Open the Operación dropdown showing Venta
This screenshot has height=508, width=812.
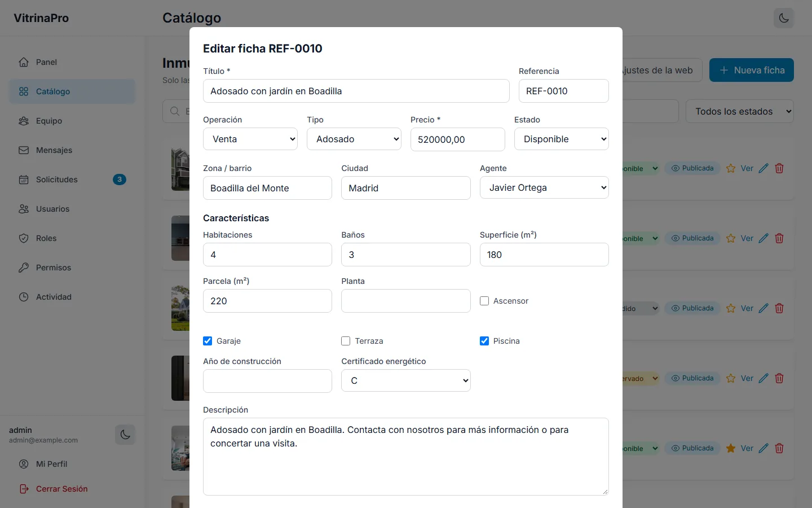pos(250,139)
